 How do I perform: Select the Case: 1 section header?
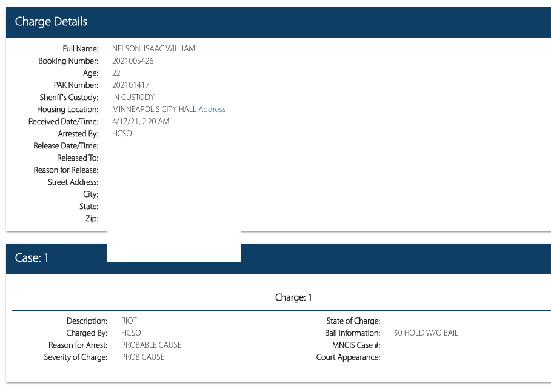pyautogui.click(x=32, y=258)
